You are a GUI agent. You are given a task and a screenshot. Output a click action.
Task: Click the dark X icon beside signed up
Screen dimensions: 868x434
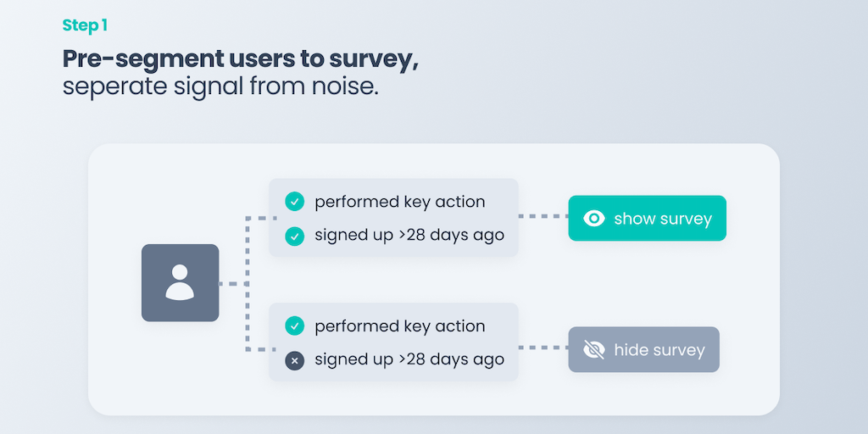pos(294,360)
